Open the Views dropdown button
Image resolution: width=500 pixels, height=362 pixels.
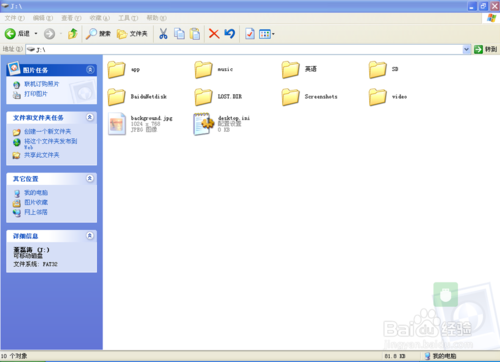click(267, 34)
